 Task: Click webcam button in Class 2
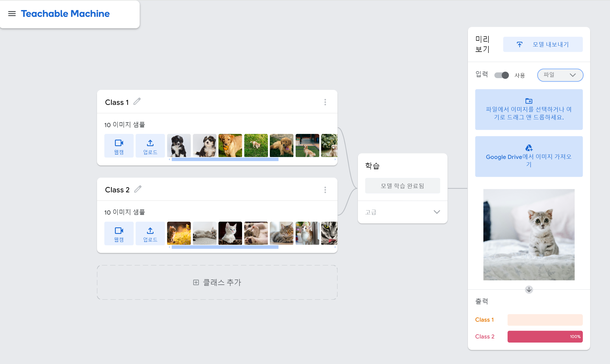[x=119, y=234]
